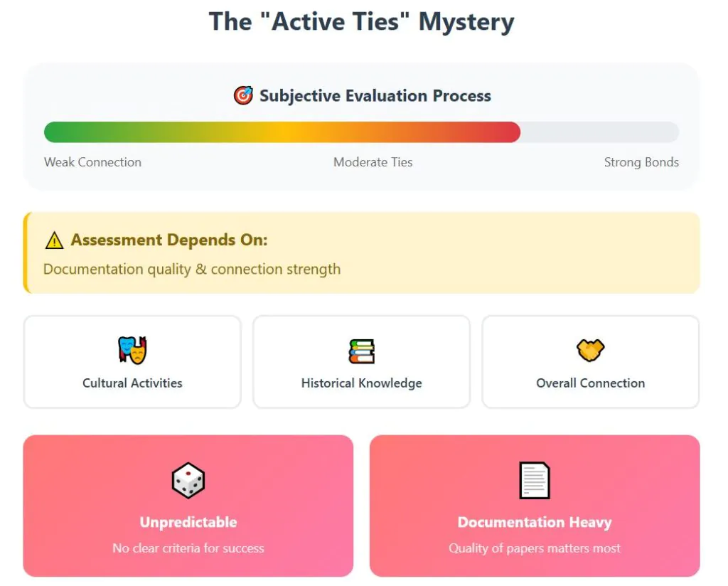The width and height of the screenshot is (728, 586).
Task: Click the dice icon
Action: pos(188,481)
